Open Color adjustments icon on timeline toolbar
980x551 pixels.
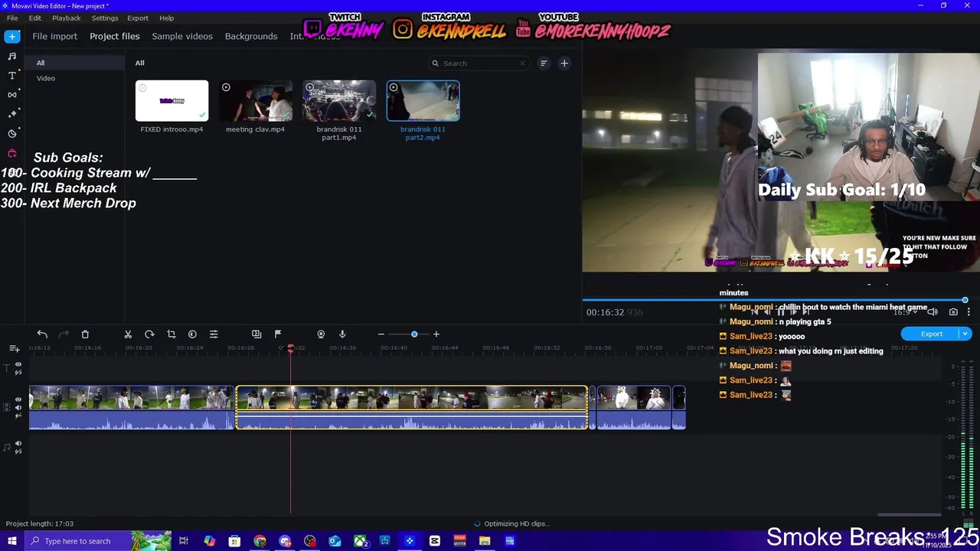192,334
